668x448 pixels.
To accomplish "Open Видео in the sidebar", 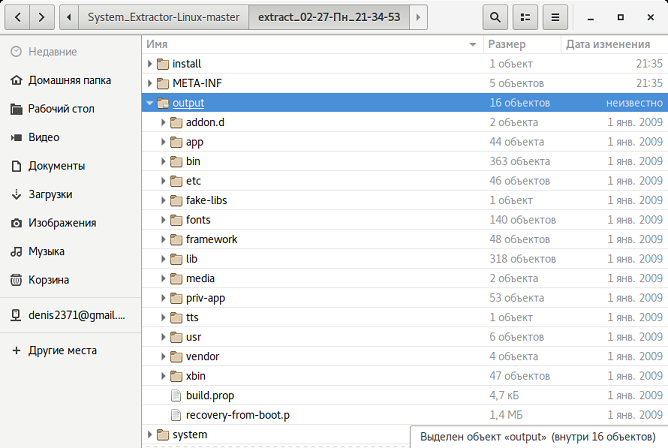I will (x=70, y=137).
